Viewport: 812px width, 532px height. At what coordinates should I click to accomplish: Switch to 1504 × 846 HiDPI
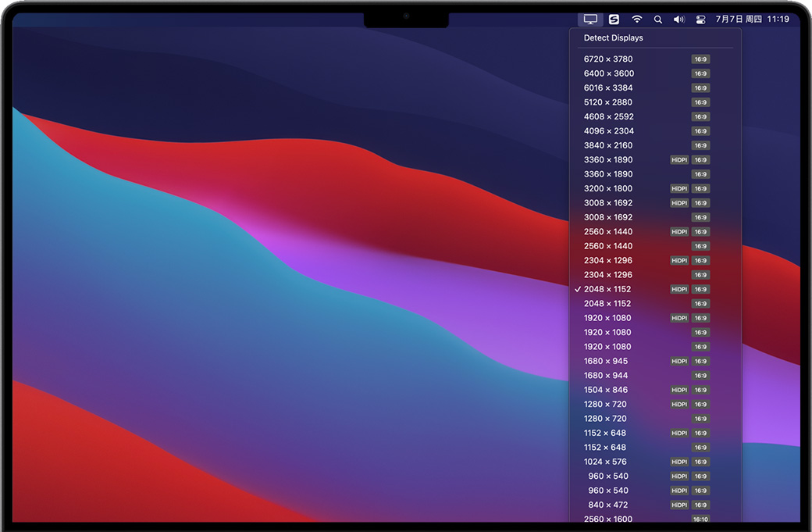606,390
